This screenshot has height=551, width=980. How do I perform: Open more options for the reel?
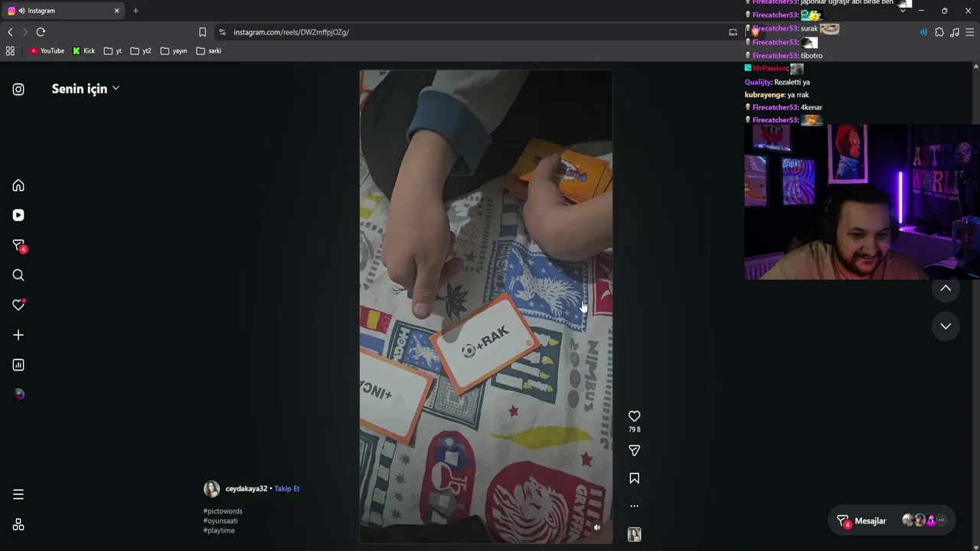click(x=634, y=506)
